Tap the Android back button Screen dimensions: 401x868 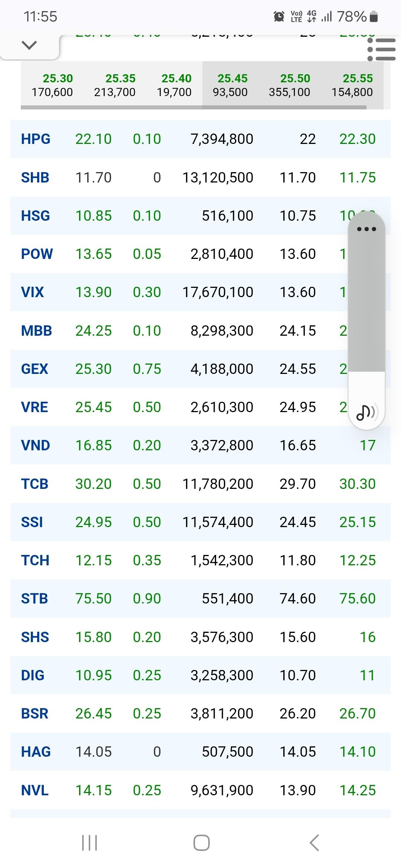point(314,843)
